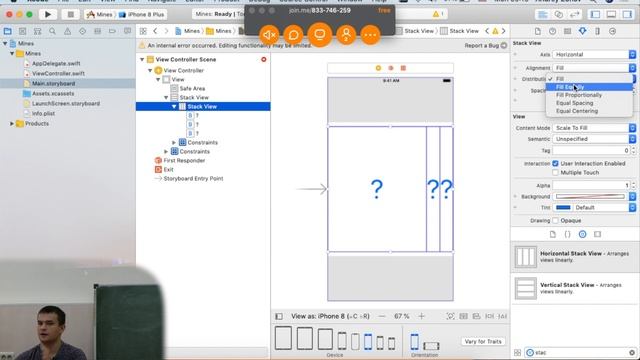
Task: Run the Mines app with Play button
Action: coord(48,14)
